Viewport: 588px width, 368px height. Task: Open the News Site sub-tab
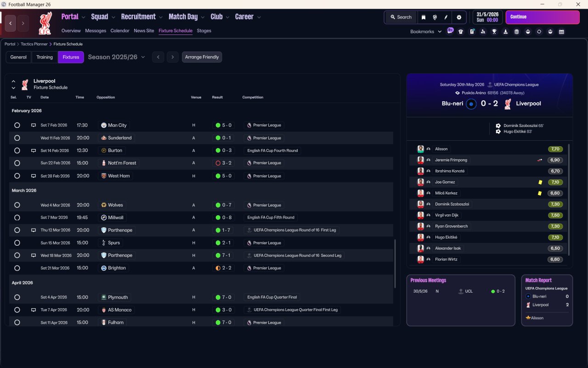coord(144,31)
